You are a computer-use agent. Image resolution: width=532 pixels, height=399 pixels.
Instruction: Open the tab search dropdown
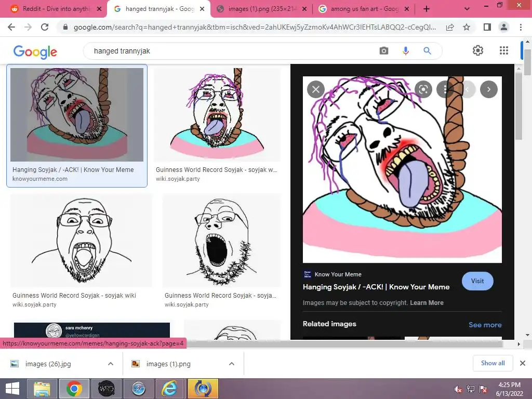coord(467,9)
